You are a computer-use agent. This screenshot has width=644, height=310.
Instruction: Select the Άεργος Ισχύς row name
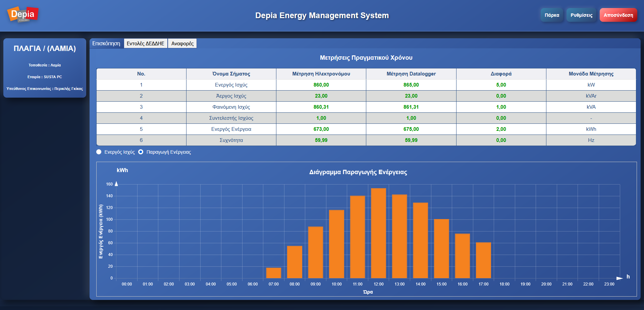point(231,96)
